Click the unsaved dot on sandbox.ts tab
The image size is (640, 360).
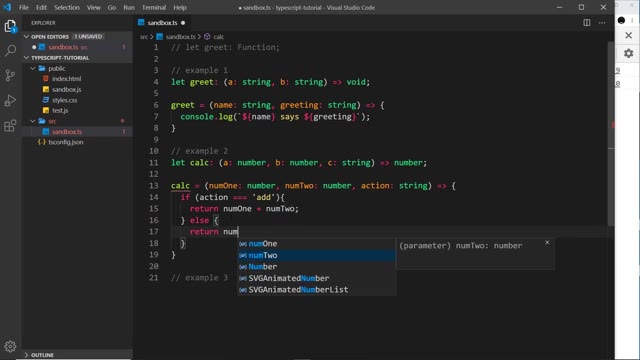183,23
